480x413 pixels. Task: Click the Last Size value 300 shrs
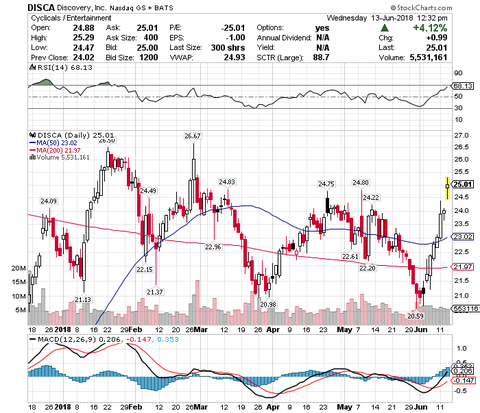[x=228, y=48]
